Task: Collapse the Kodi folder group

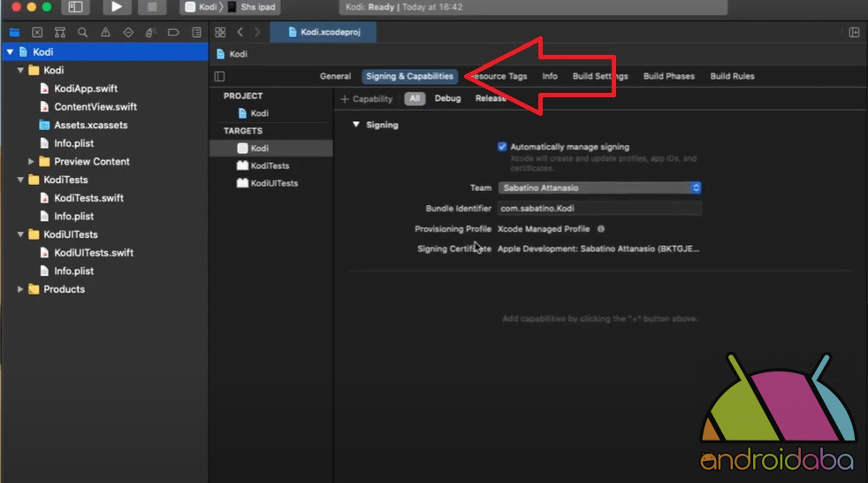Action: (x=20, y=70)
